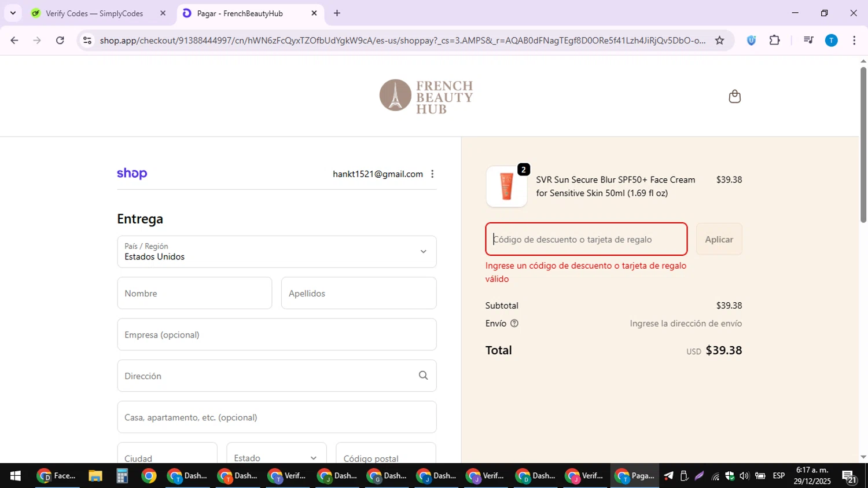Open Calculator from taskbar

tap(122, 476)
